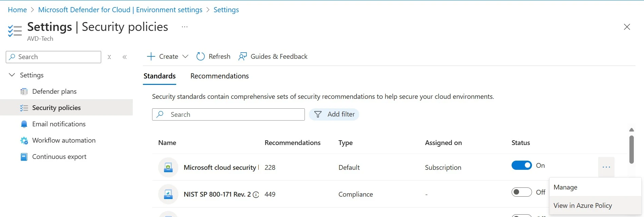This screenshot has height=217, width=644.
Task: Click the Refresh icon in toolbar
Action: [201, 56]
